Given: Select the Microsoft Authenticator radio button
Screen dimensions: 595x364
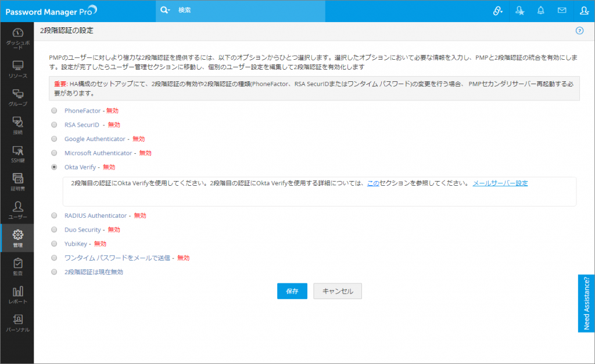Looking at the screenshot, I should tap(54, 153).
